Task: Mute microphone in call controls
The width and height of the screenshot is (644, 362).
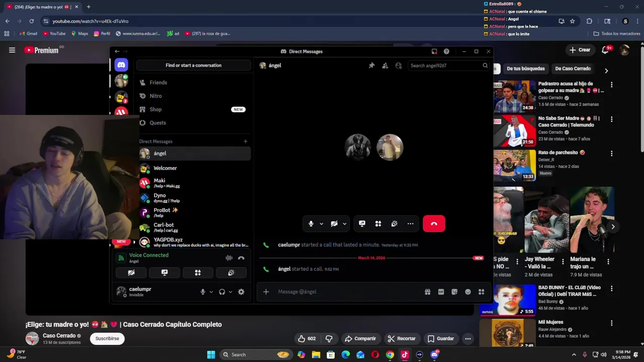Action: pyautogui.click(x=311, y=224)
